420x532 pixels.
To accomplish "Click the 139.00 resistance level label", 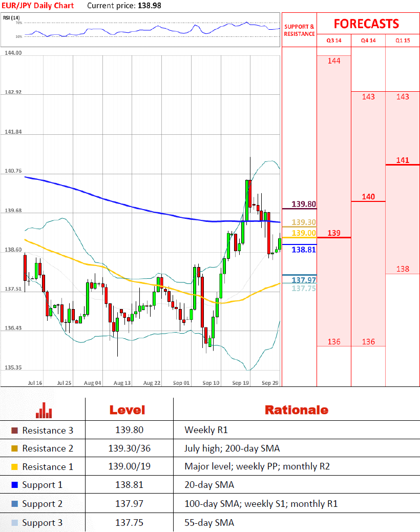I will (304, 233).
